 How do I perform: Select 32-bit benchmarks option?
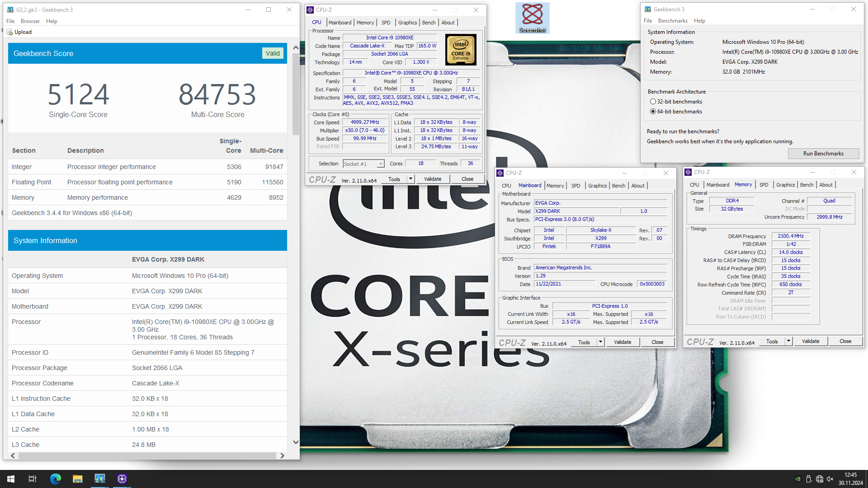(653, 102)
